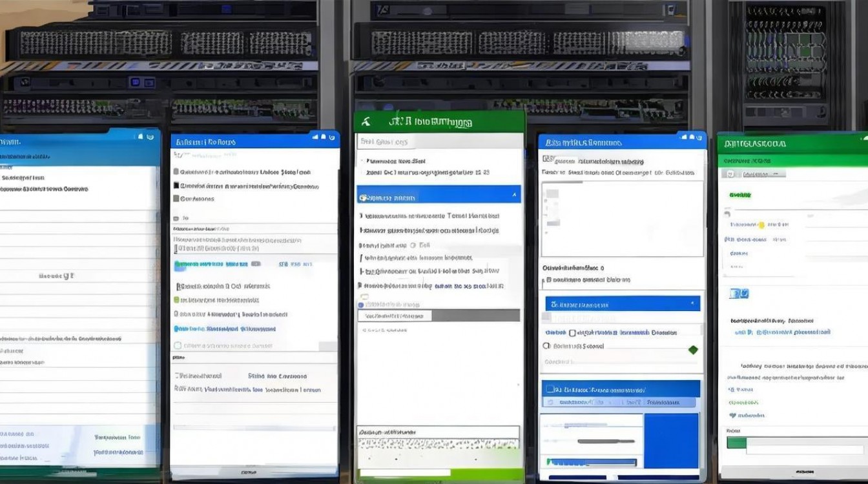
Task: Open the blue dropdown bar in the fourth panel
Action: click(x=623, y=304)
